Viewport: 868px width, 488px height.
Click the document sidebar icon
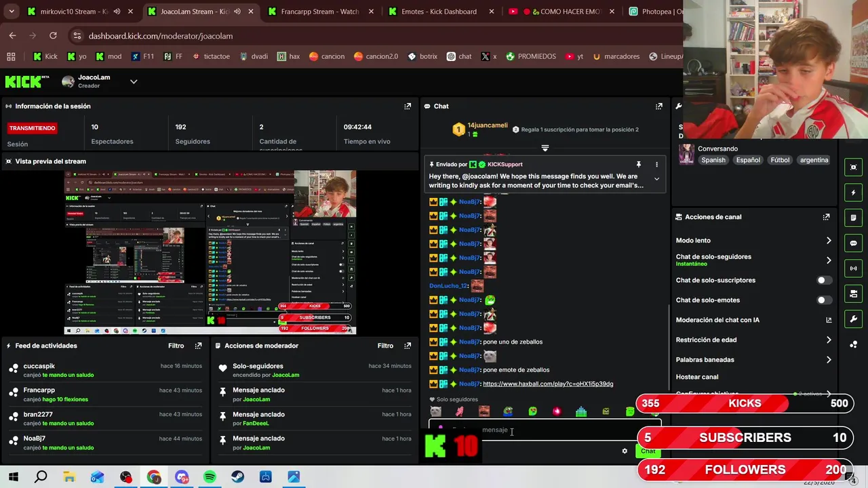[853, 218]
